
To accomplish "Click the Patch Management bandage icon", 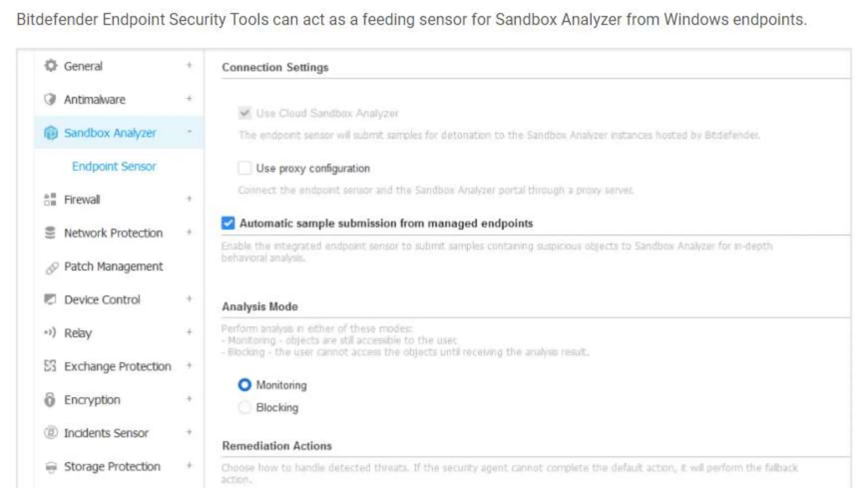I will point(51,268).
